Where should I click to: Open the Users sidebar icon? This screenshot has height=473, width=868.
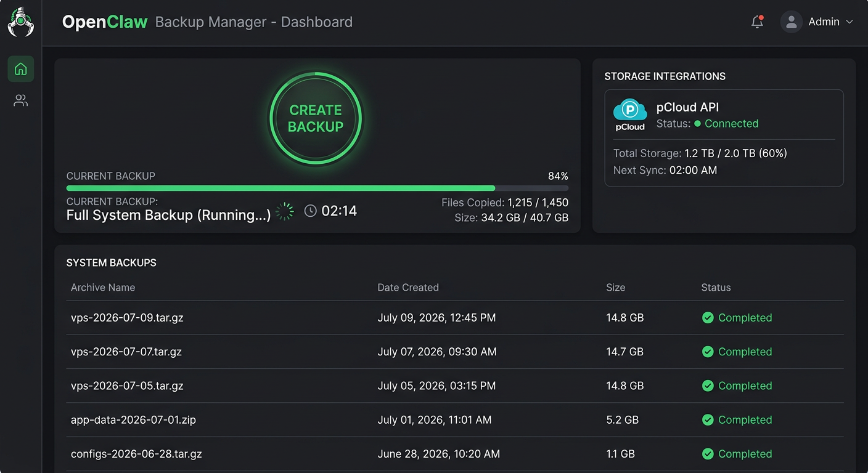pyautogui.click(x=21, y=100)
